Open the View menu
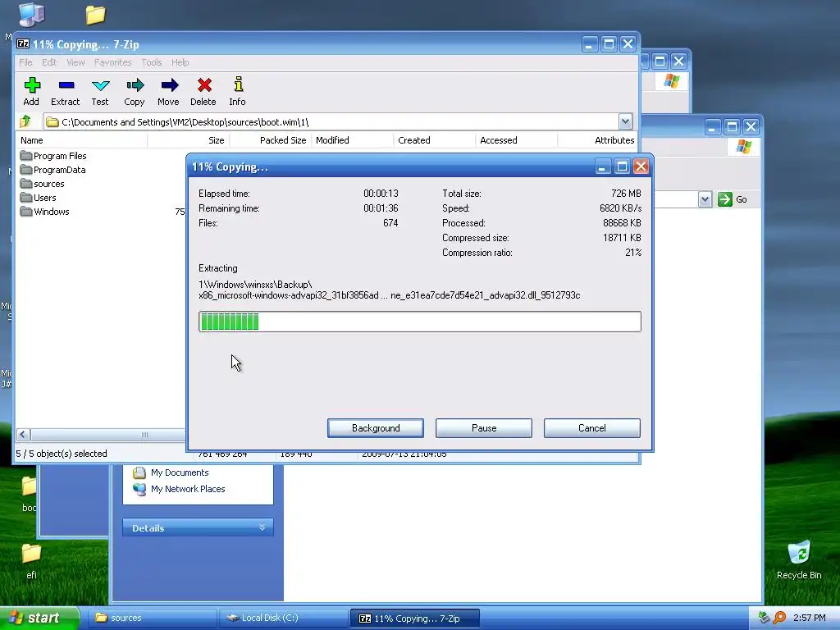Viewport: 840px width, 630px height. [75, 62]
